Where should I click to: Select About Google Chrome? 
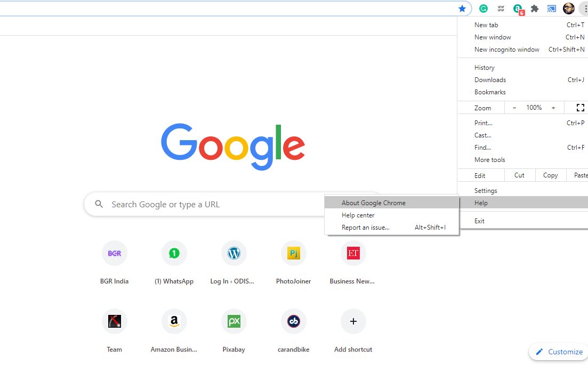(374, 203)
